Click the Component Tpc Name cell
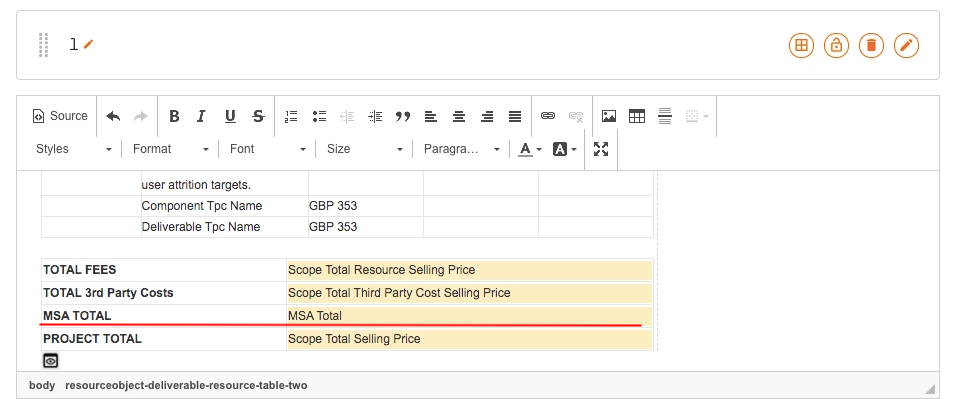The width and height of the screenshot is (959, 399). (x=224, y=206)
